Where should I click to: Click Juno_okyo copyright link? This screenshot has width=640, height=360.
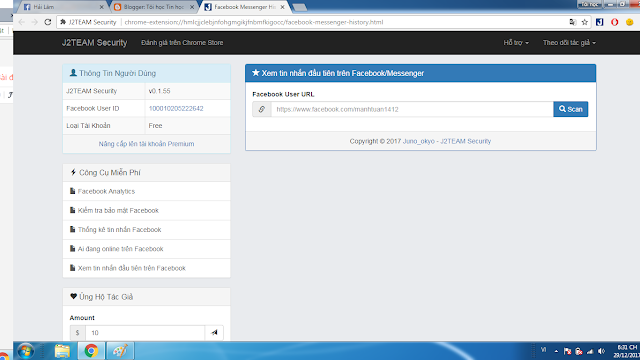[x=418, y=141]
